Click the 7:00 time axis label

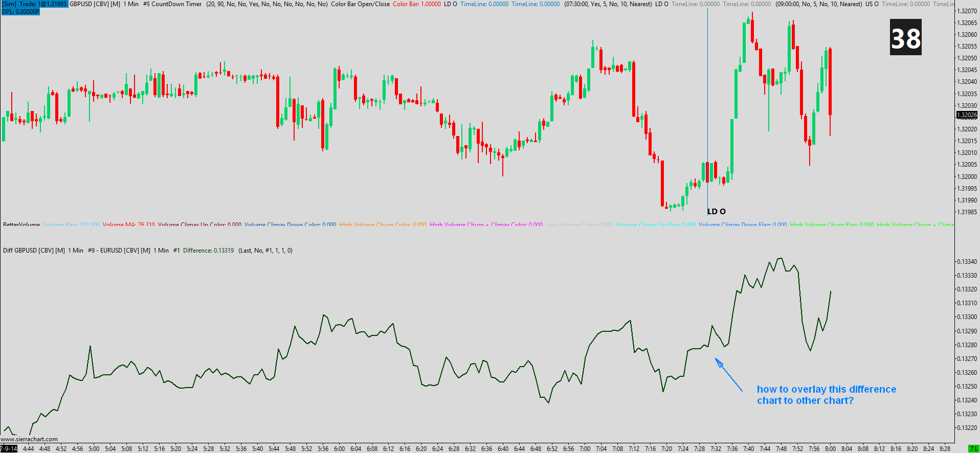pyautogui.click(x=585, y=449)
